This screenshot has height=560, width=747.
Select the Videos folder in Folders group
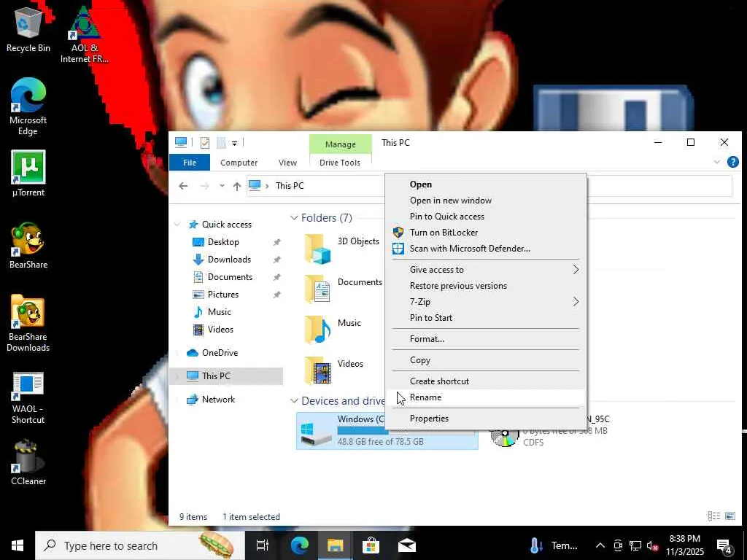coord(334,370)
